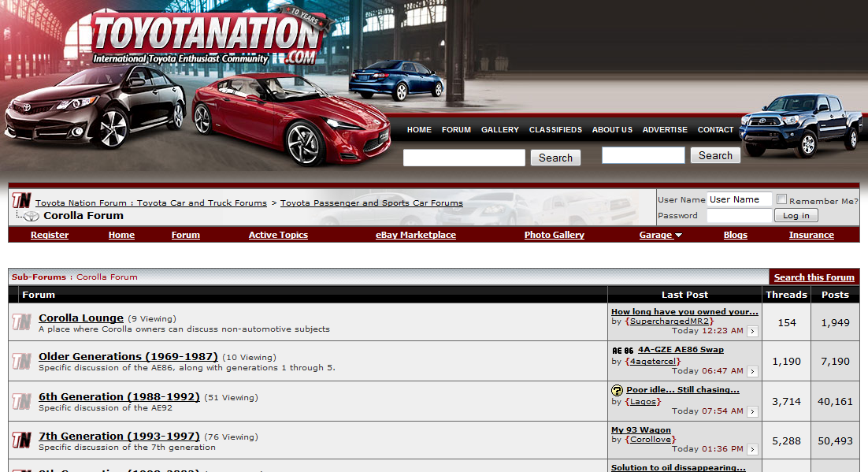868x472 pixels.
Task: Click the right Search button near truck
Action: pos(715,156)
